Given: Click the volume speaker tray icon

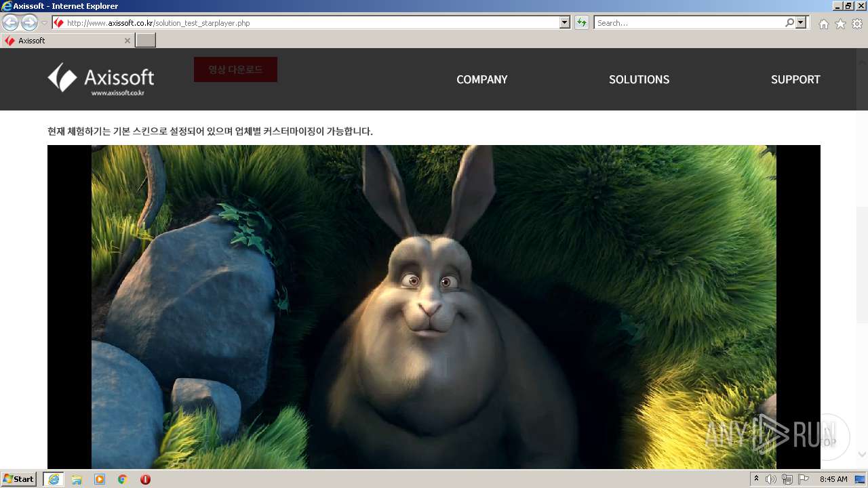Looking at the screenshot, I should coord(771,479).
